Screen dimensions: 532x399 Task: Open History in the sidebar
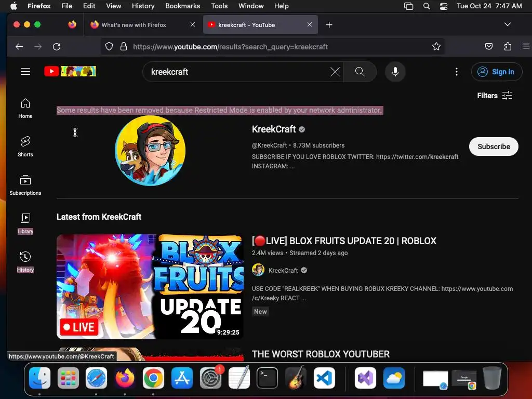coord(25,262)
